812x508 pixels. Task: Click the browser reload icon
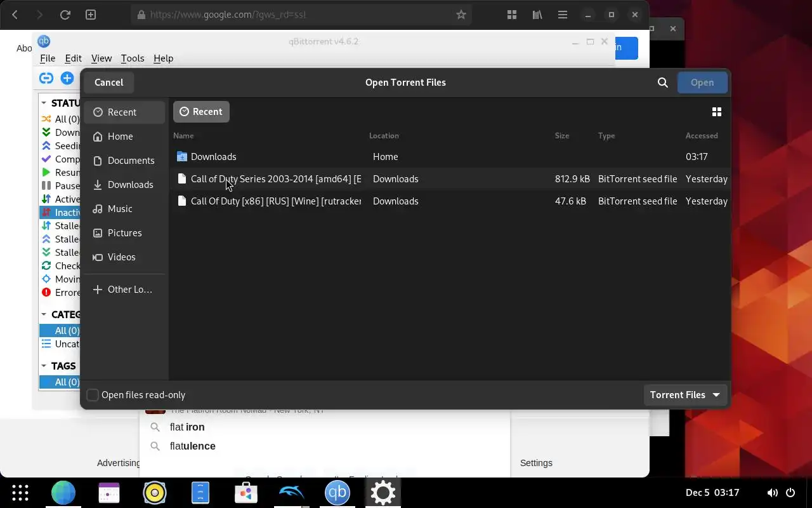[65, 15]
